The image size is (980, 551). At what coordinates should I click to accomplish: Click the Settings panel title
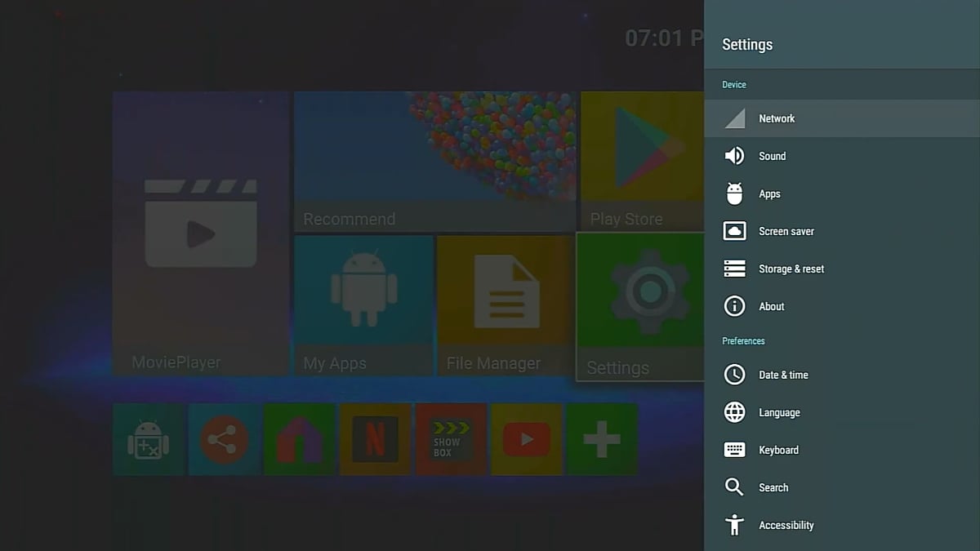coord(747,45)
